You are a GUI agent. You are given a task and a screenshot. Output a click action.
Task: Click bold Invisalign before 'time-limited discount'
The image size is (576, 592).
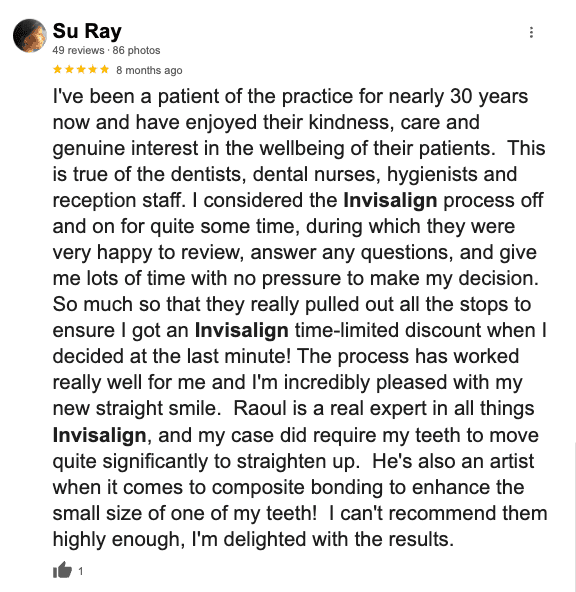click(x=242, y=330)
